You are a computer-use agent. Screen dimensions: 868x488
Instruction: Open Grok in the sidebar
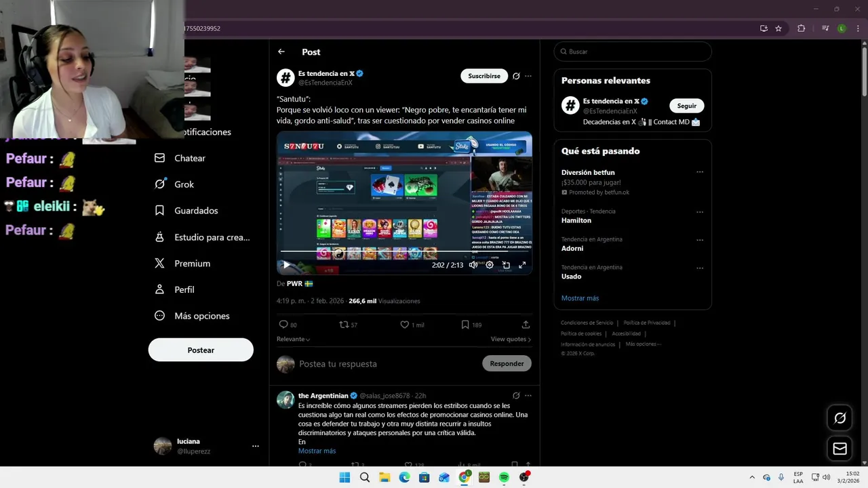(174, 184)
